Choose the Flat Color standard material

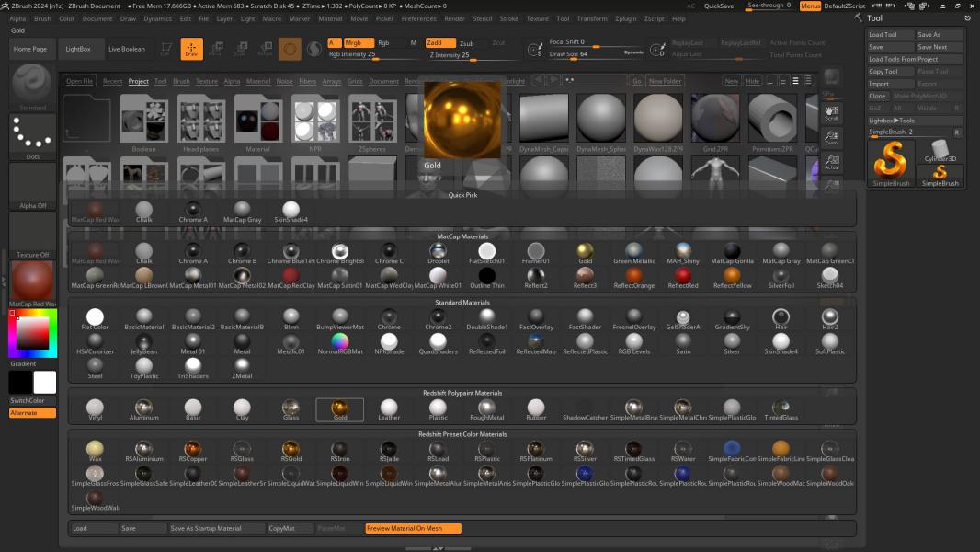tap(95, 319)
